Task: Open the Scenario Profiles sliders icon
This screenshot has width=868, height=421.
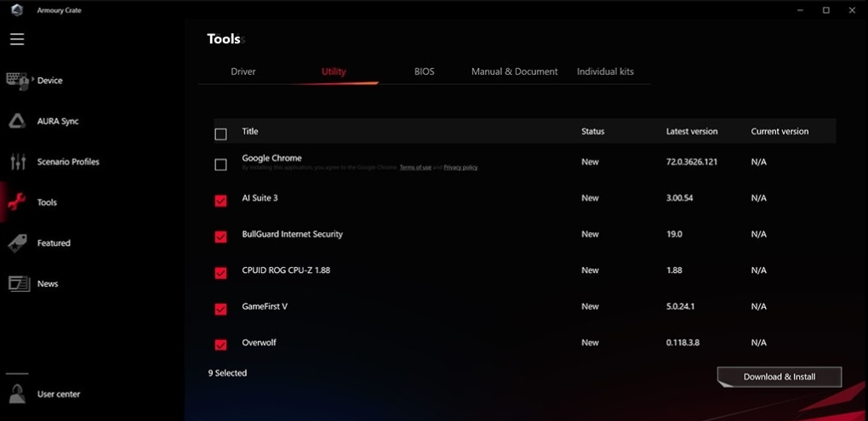Action: (x=18, y=162)
